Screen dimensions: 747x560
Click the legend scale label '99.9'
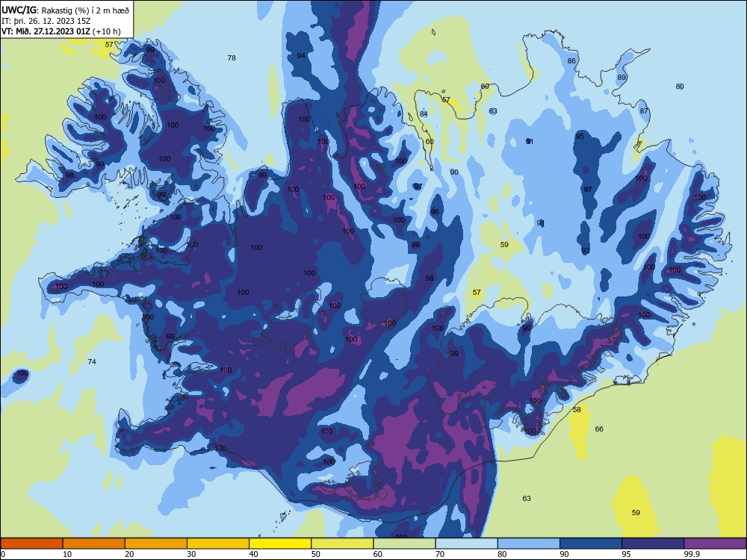tap(692, 554)
